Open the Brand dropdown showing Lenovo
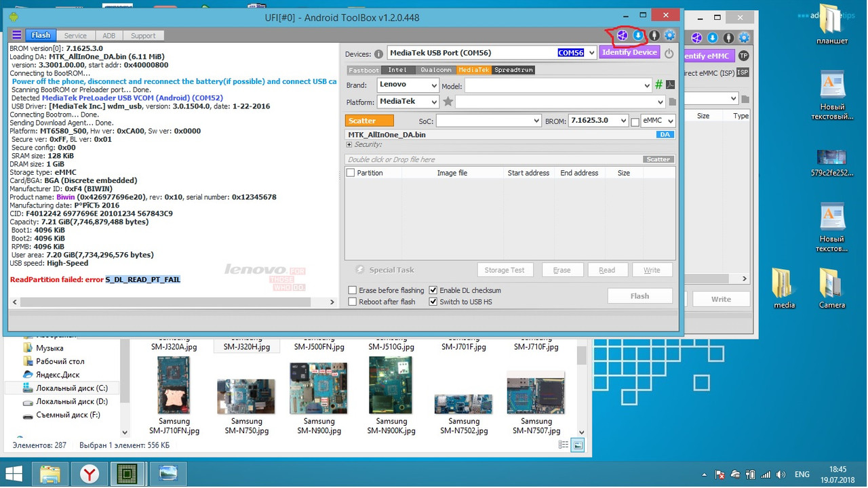The height and width of the screenshot is (488, 868). [x=433, y=85]
